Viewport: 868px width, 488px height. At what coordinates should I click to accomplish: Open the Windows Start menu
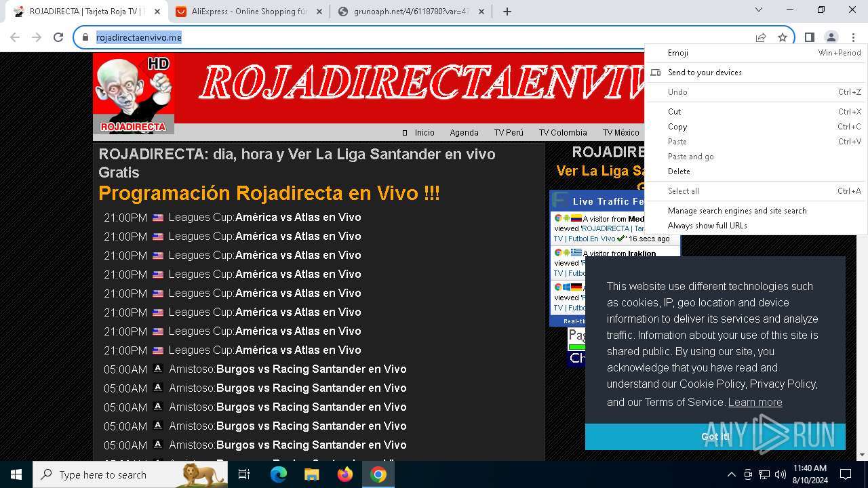click(x=16, y=474)
